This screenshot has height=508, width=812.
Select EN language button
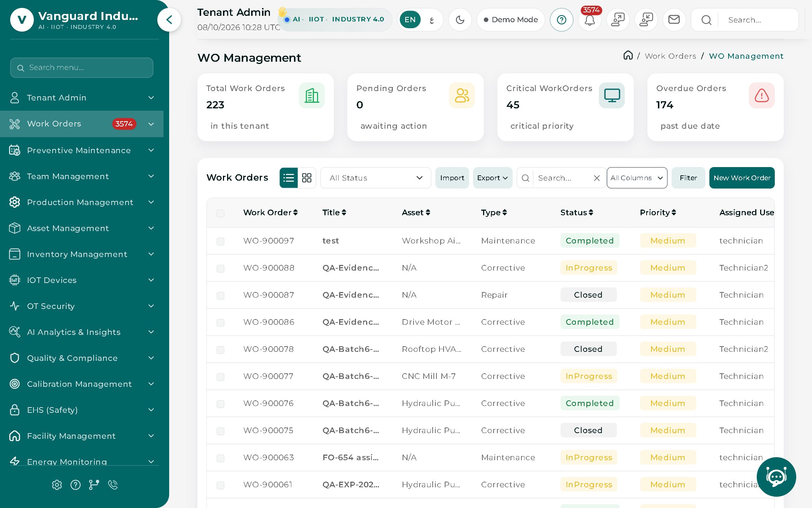click(410, 20)
